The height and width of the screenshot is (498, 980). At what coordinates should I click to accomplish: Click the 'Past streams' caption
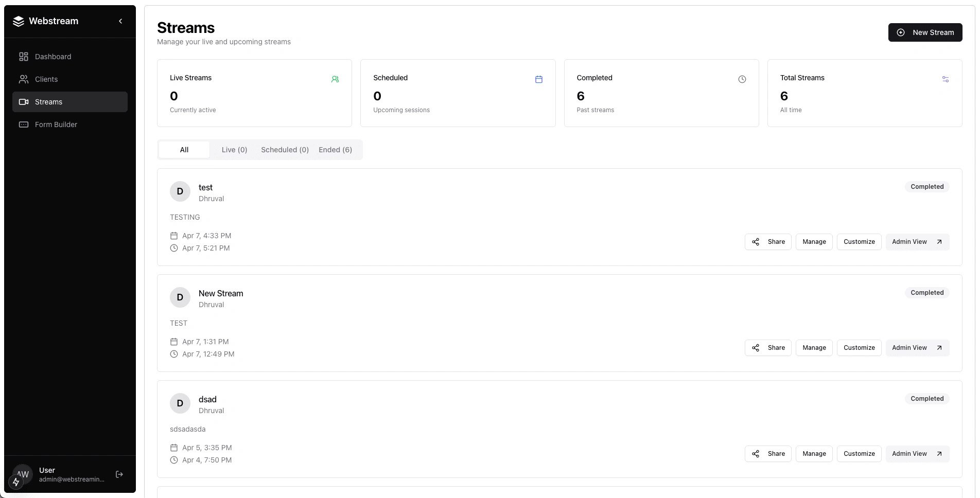pyautogui.click(x=596, y=110)
